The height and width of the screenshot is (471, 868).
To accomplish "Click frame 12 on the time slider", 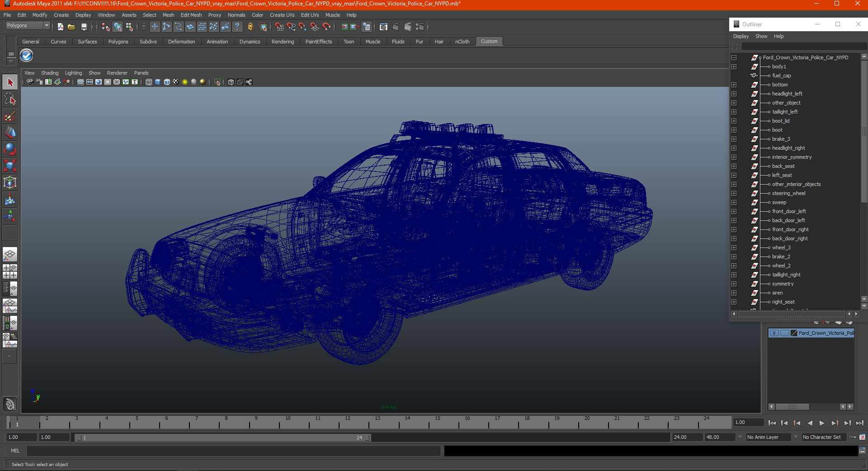I will coord(347,422).
